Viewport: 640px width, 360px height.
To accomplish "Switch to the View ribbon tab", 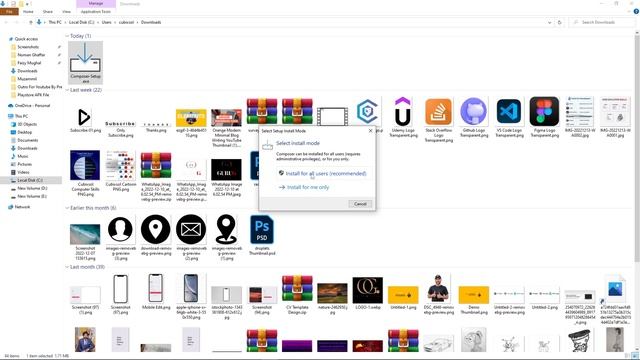I will click(67, 12).
